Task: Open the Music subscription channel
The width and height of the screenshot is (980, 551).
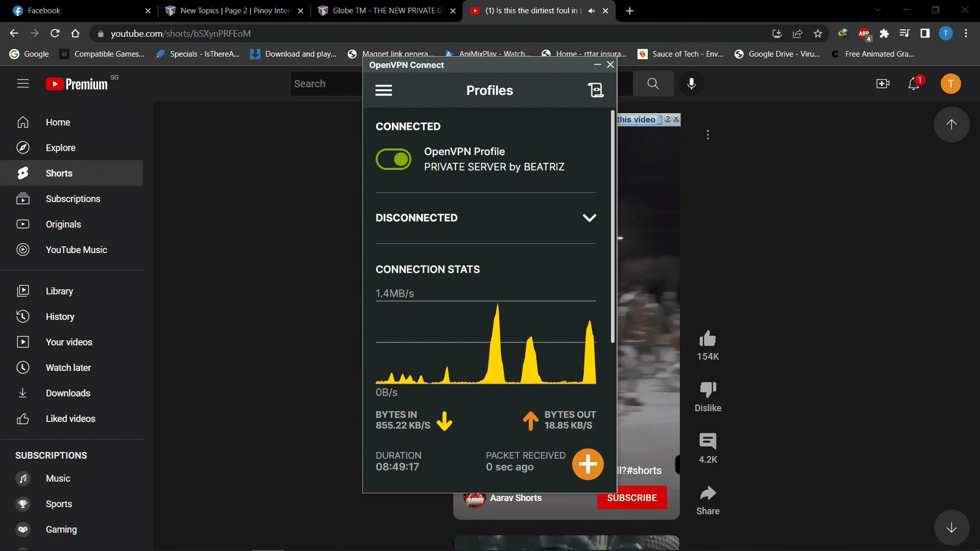Action: [x=71, y=479]
